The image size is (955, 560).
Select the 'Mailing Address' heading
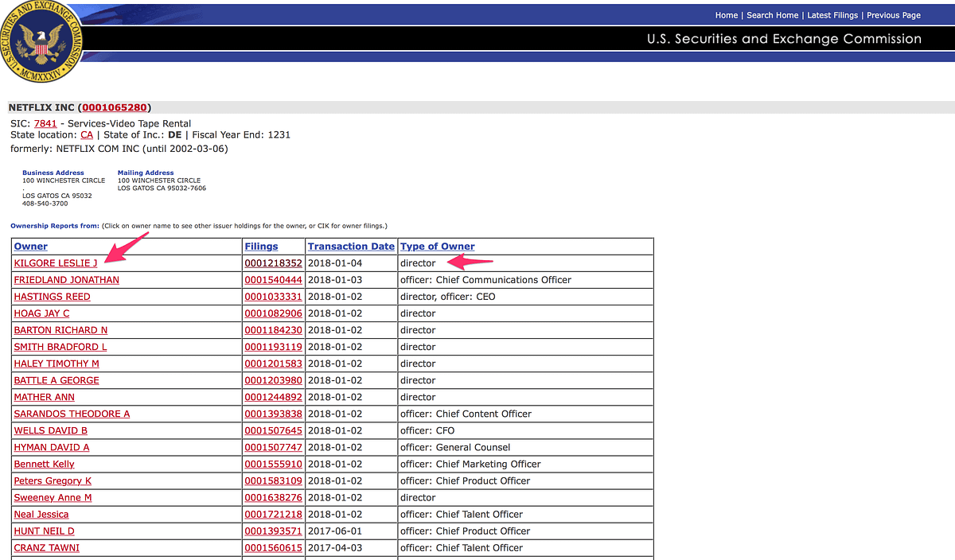[146, 173]
